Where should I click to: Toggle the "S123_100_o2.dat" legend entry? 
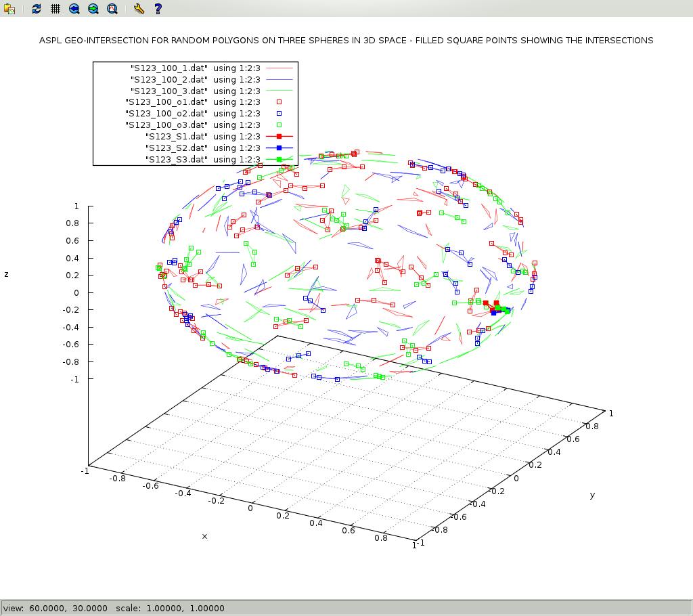click(192, 114)
